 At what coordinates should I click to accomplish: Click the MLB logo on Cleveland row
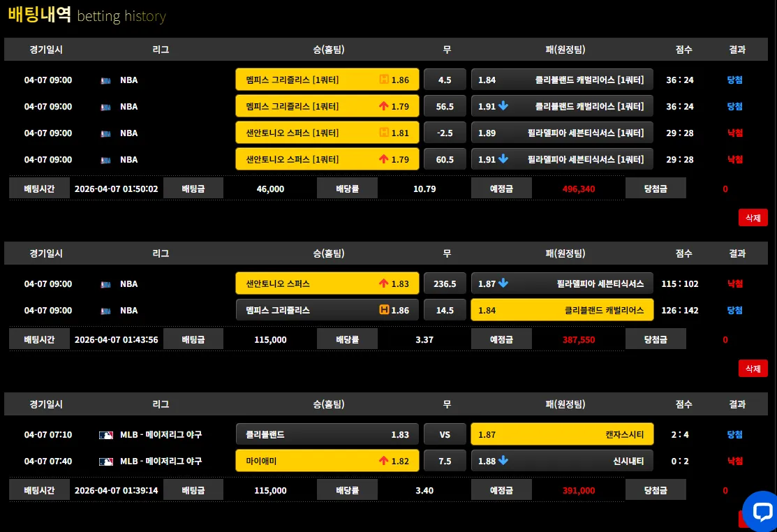click(106, 435)
